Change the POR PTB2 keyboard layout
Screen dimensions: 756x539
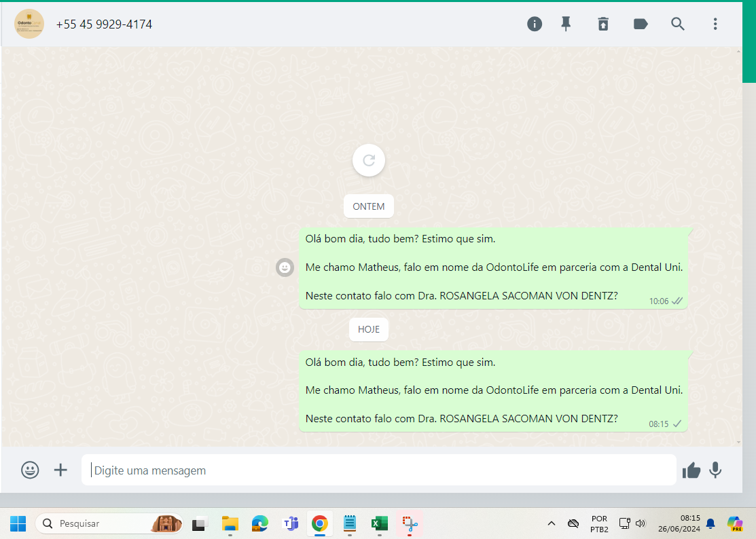point(599,524)
